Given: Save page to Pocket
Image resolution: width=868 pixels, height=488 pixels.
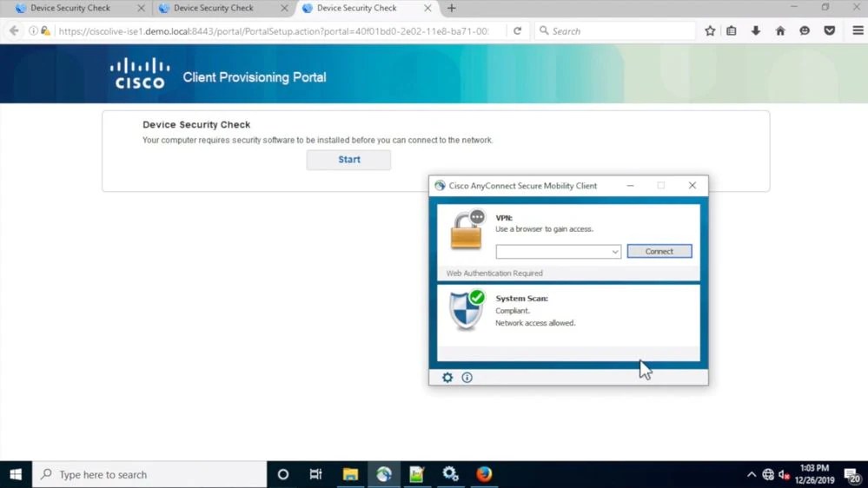Looking at the screenshot, I should point(829,31).
